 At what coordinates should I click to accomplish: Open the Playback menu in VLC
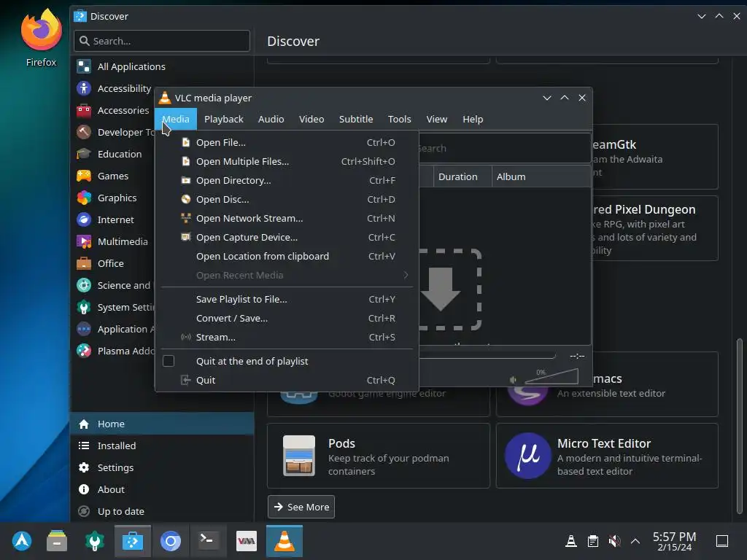click(x=223, y=119)
